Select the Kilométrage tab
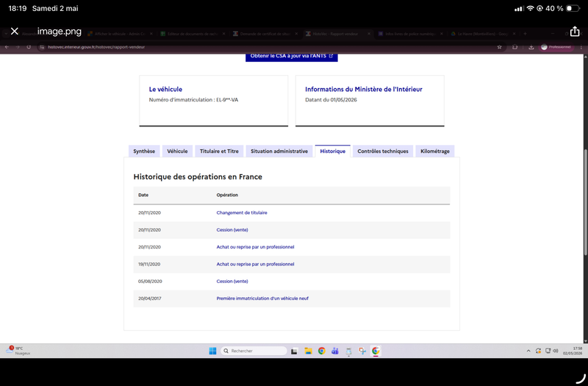 point(435,151)
